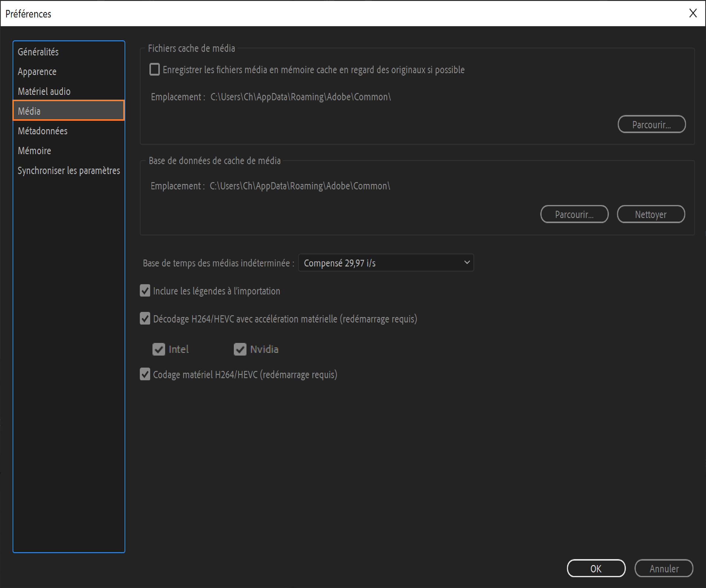Uncheck Inclure les légendes à l'importation
This screenshot has height=588, width=706.
coord(145,291)
